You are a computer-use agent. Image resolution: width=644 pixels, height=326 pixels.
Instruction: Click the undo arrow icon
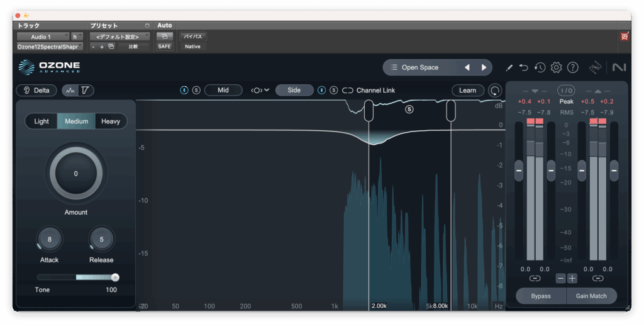pyautogui.click(x=524, y=67)
